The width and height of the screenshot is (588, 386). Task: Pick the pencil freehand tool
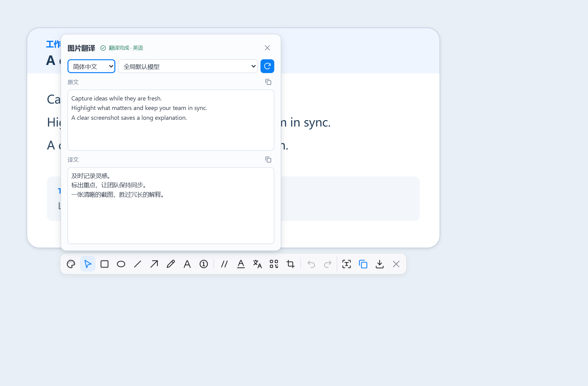point(171,264)
